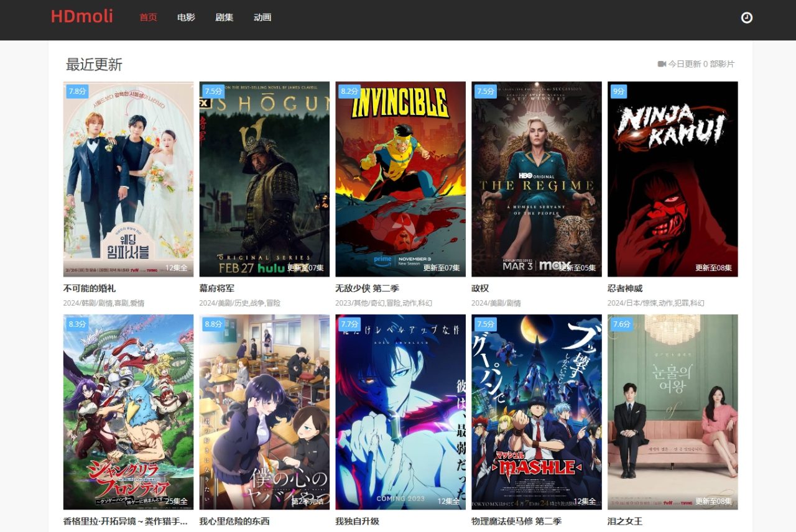796x532 pixels.
Task: Click the Ninja Kamui poster
Action: [x=672, y=179]
